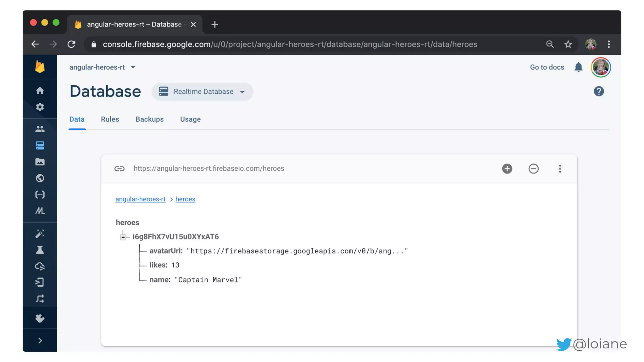Switch to the Rules tab
This screenshot has width=644, height=362.
(x=110, y=119)
